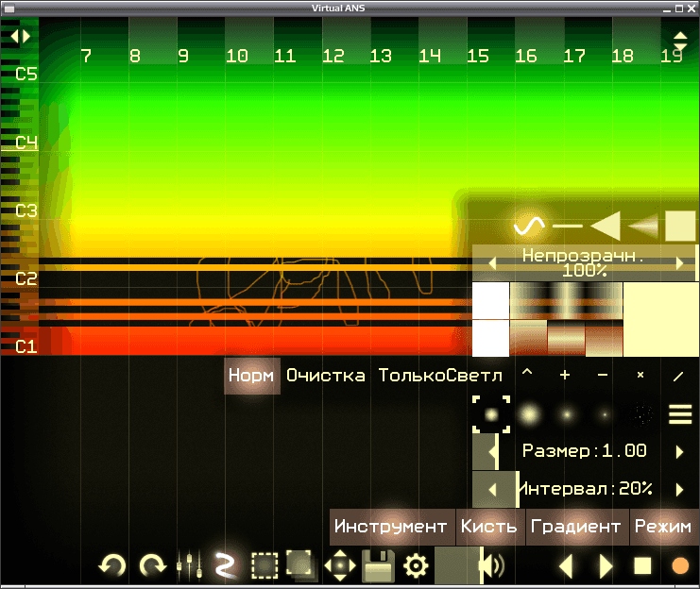Increase Непрозрачн. with the right arrow

(679, 263)
